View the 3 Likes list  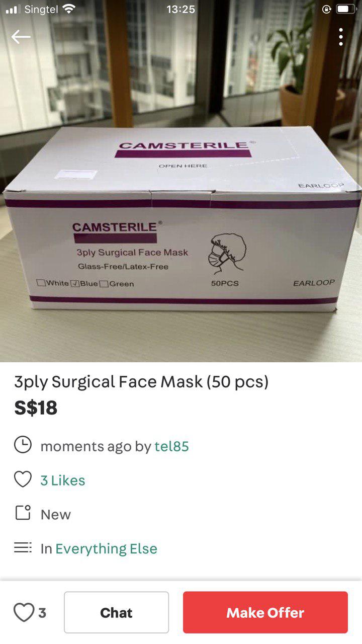[63, 480]
